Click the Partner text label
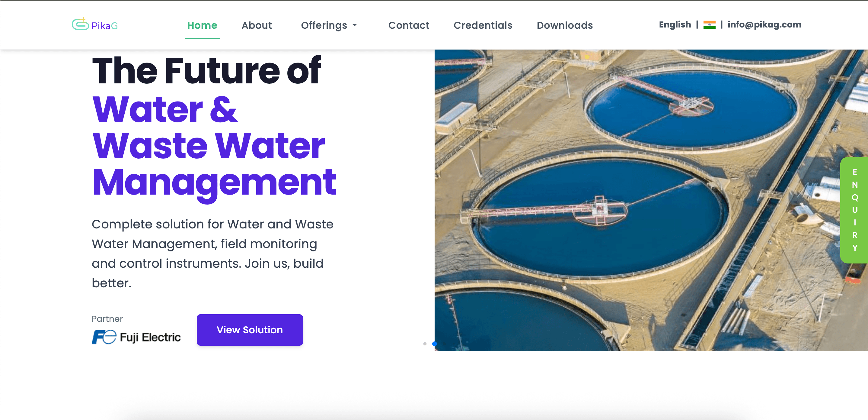Viewport: 868px width, 420px height. [x=107, y=318]
